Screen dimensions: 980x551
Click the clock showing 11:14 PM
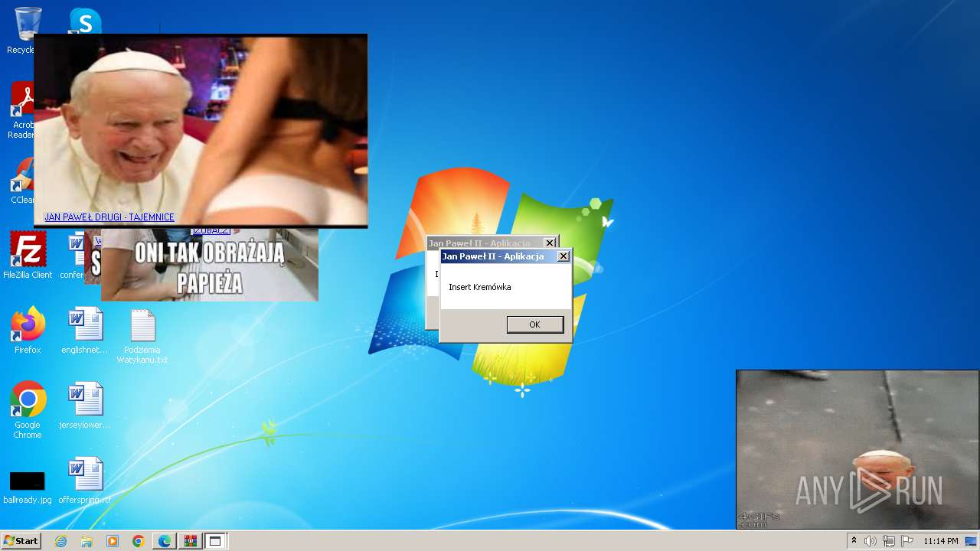[941, 541]
